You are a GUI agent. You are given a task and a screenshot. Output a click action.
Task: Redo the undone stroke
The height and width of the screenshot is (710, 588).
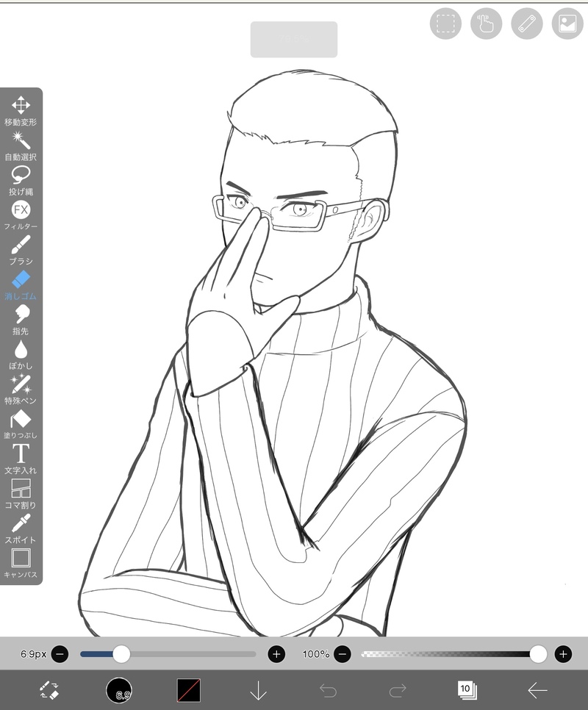tap(398, 691)
